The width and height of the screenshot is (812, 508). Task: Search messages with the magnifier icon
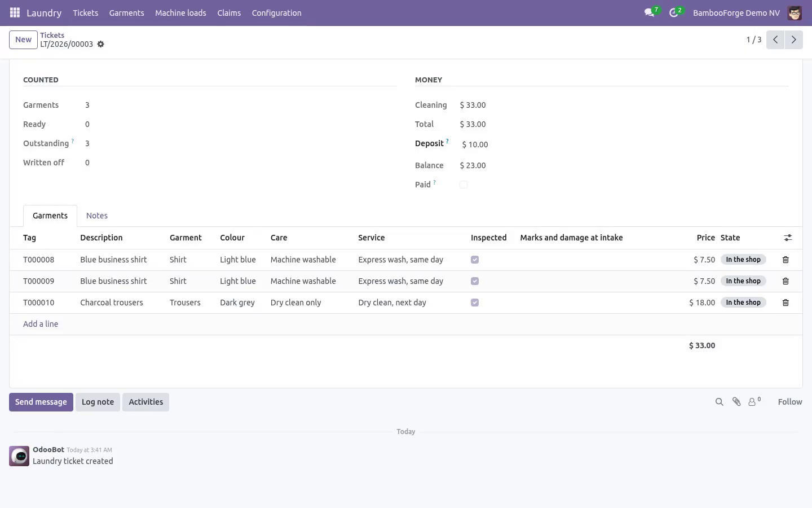pos(719,402)
